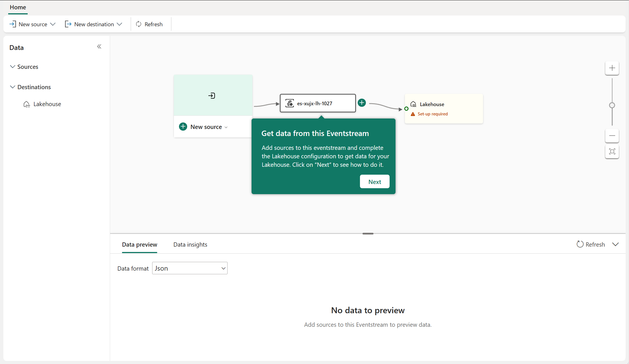
Task: Click the fit-to-view icon on canvas
Action: point(612,152)
